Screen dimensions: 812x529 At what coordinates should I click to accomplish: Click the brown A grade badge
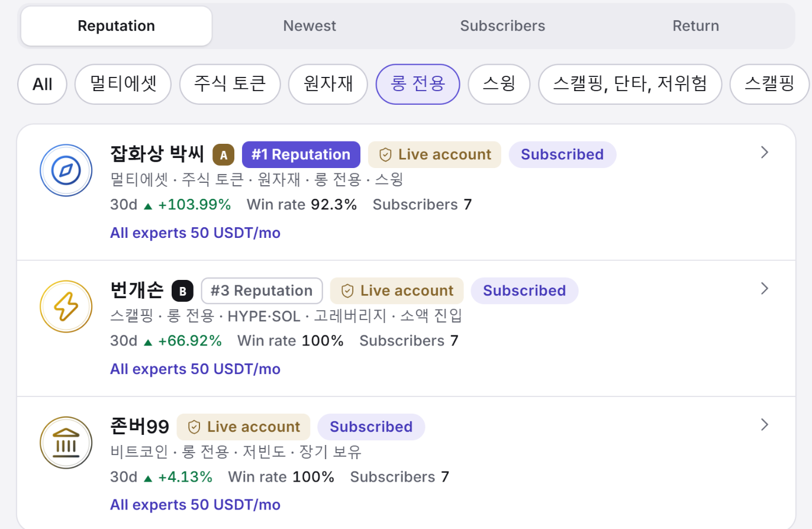(224, 155)
